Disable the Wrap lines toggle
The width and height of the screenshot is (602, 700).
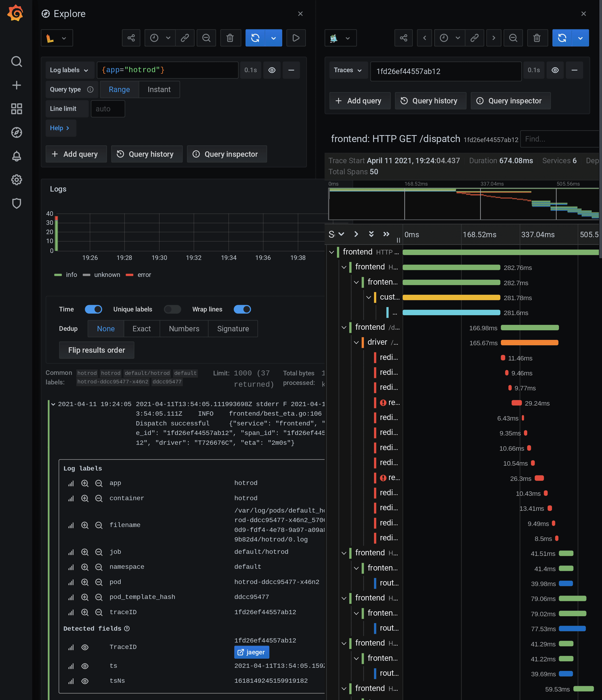pos(242,309)
